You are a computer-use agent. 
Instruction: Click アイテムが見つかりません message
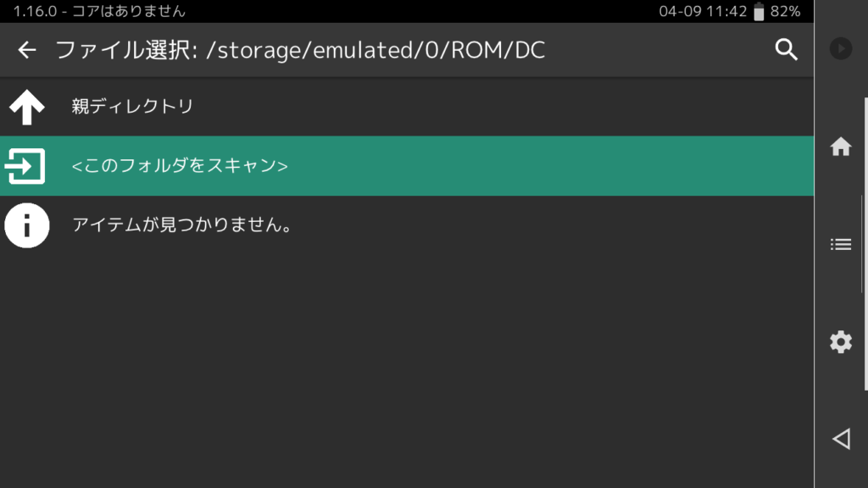tap(181, 225)
